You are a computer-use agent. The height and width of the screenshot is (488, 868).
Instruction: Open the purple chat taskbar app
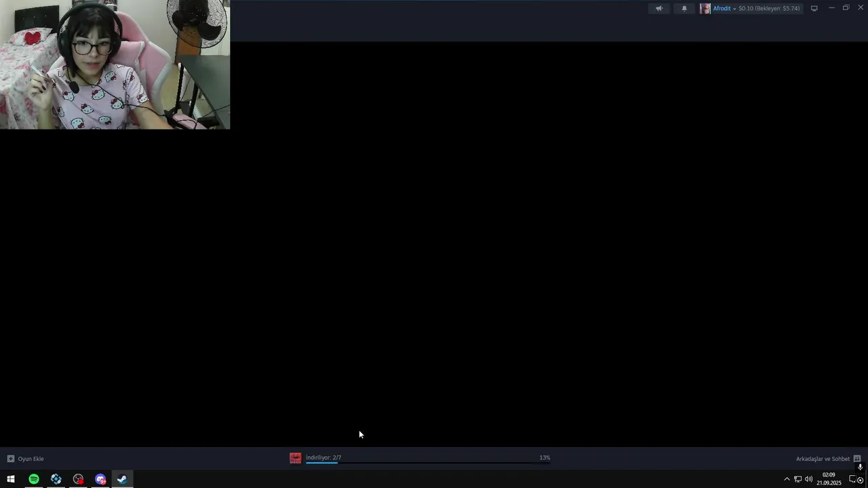(x=100, y=479)
